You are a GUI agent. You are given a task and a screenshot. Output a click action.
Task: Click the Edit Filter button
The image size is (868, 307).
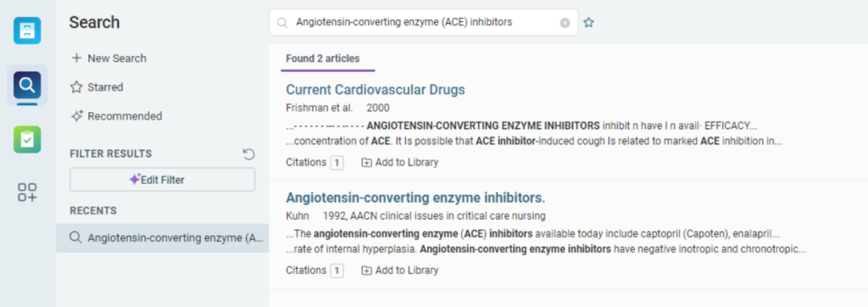162,180
